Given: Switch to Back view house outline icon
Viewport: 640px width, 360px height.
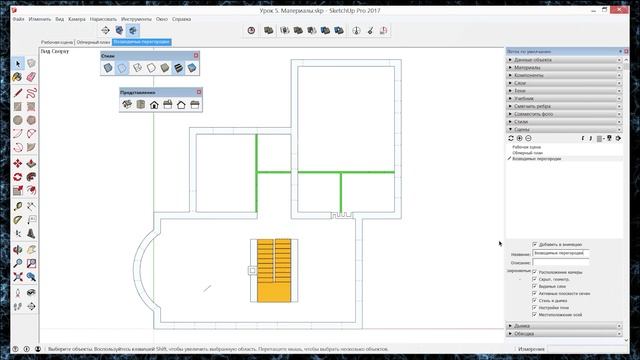Looking at the screenshot, I should click(x=181, y=104).
